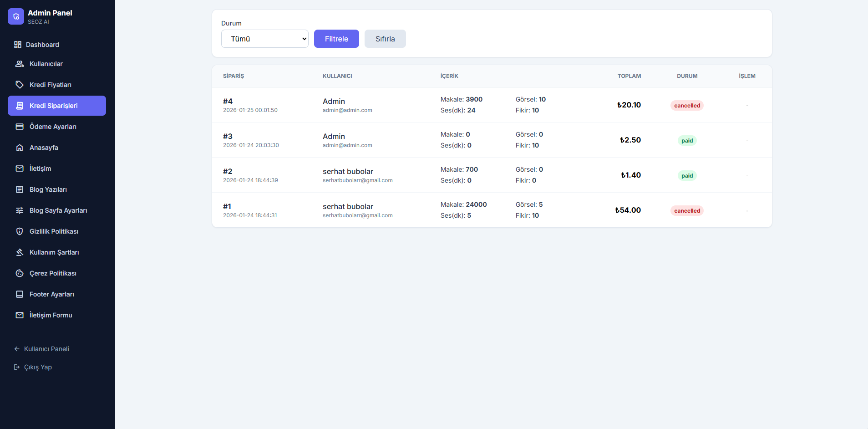Screen dimensions: 868x429
Task: Open the Dashboard grid icon
Action: coord(18,45)
